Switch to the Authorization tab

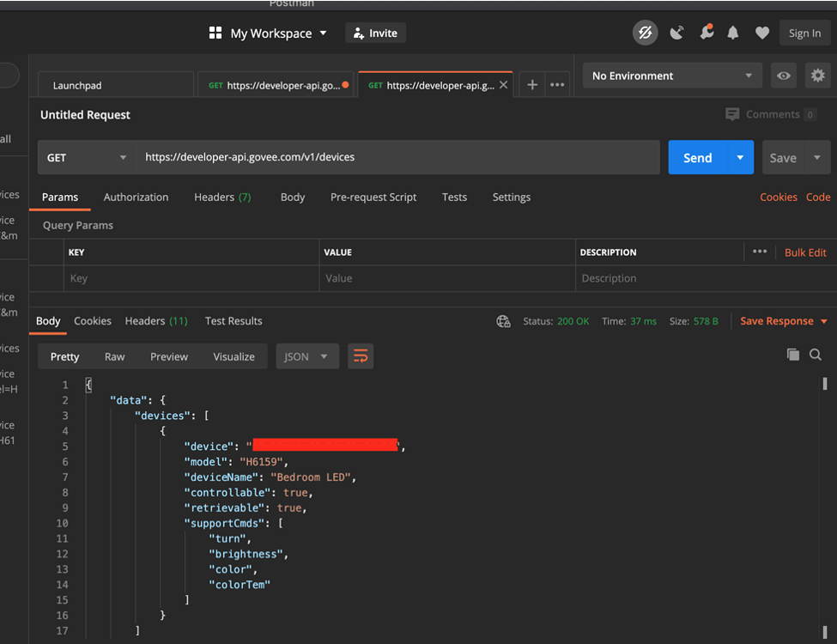[x=136, y=197]
